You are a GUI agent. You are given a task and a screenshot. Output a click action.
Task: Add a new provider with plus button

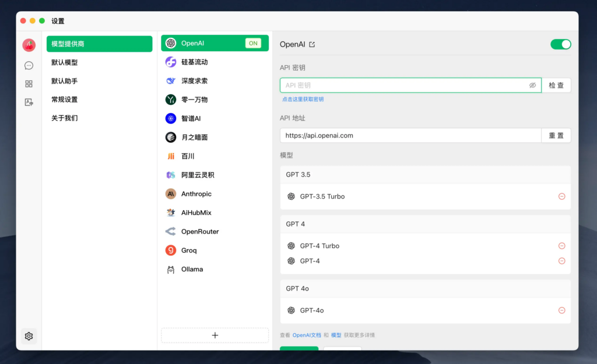(x=215, y=335)
